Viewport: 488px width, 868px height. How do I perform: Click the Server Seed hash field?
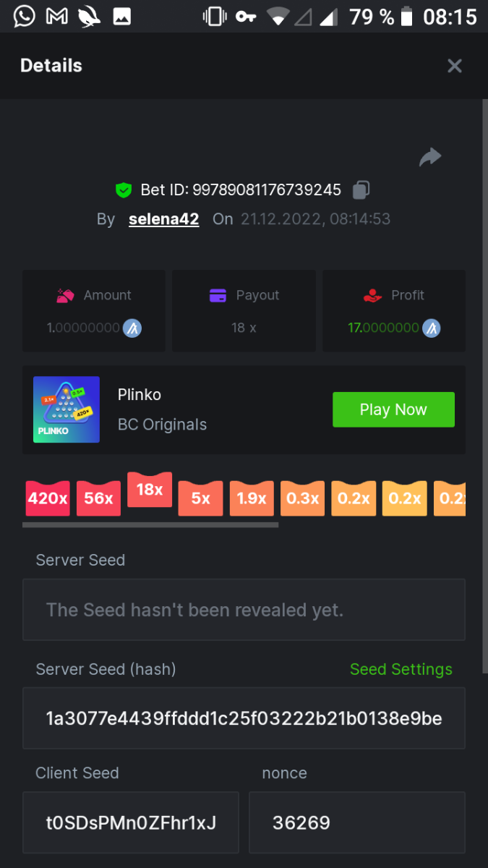[244, 718]
